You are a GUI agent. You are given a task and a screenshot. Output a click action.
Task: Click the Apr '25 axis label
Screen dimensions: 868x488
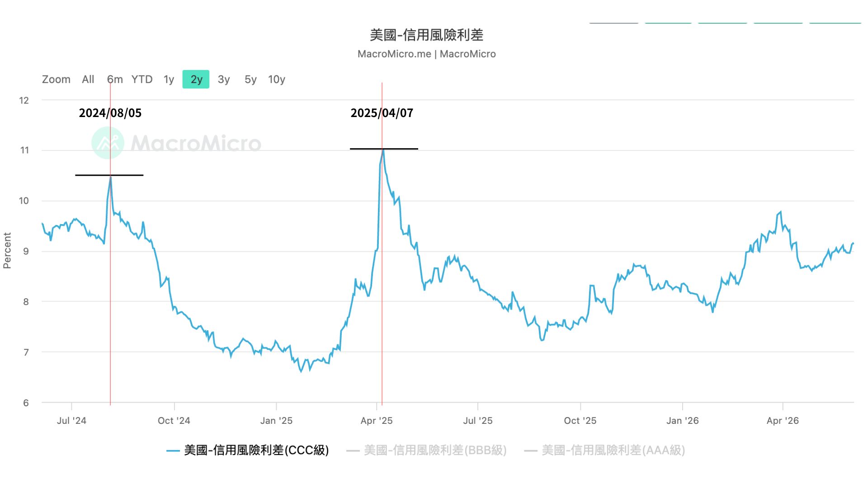377,421
